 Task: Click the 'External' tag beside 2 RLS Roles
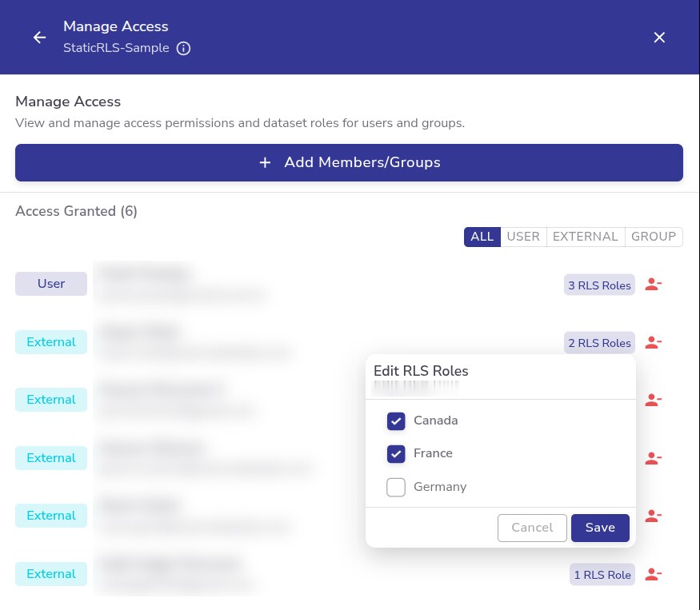coord(51,342)
